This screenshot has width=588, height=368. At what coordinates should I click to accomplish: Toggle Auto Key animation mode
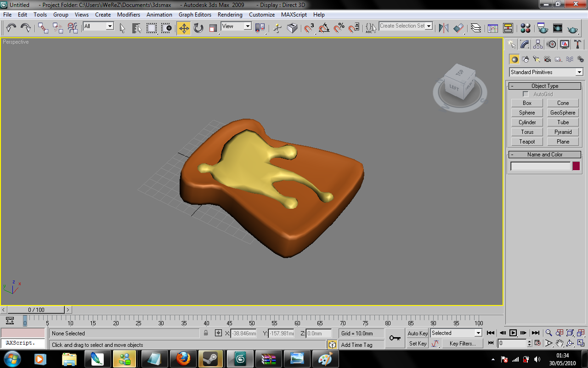[418, 333]
